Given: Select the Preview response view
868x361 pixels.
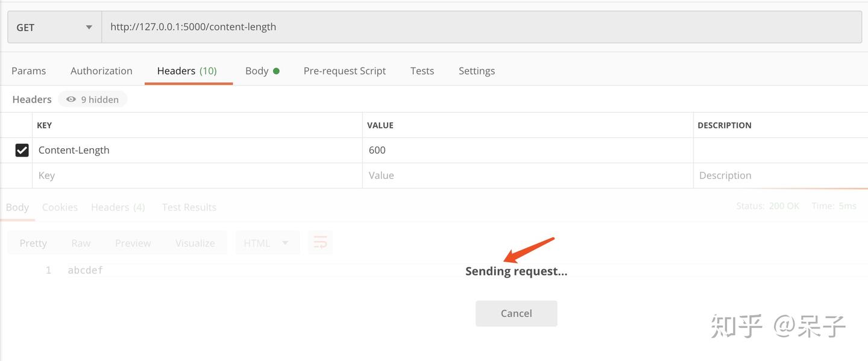Looking at the screenshot, I should coord(133,242).
